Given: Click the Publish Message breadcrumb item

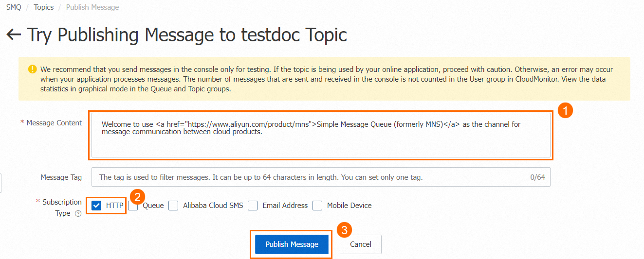Looking at the screenshot, I should point(92,7).
